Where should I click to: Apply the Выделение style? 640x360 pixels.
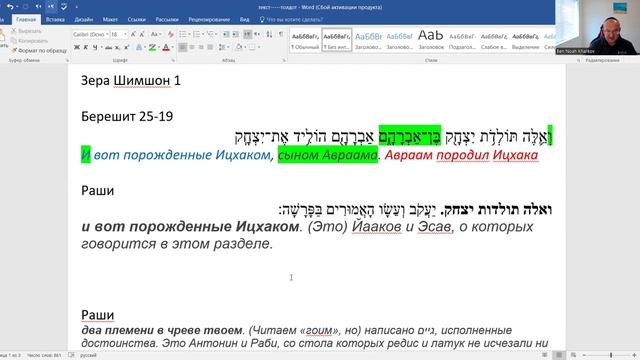tap(525, 40)
